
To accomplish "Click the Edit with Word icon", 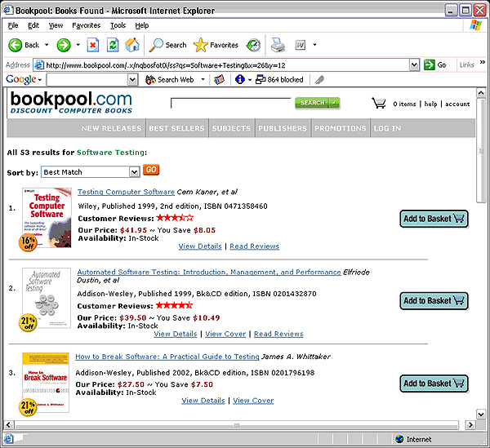I will tap(301, 45).
